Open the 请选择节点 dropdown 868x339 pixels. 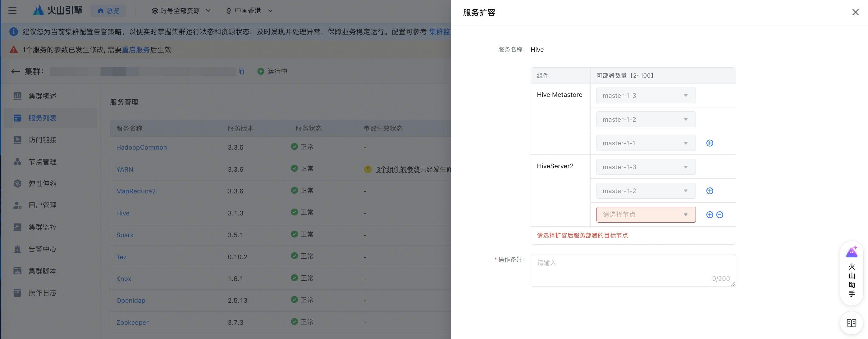[x=646, y=215]
